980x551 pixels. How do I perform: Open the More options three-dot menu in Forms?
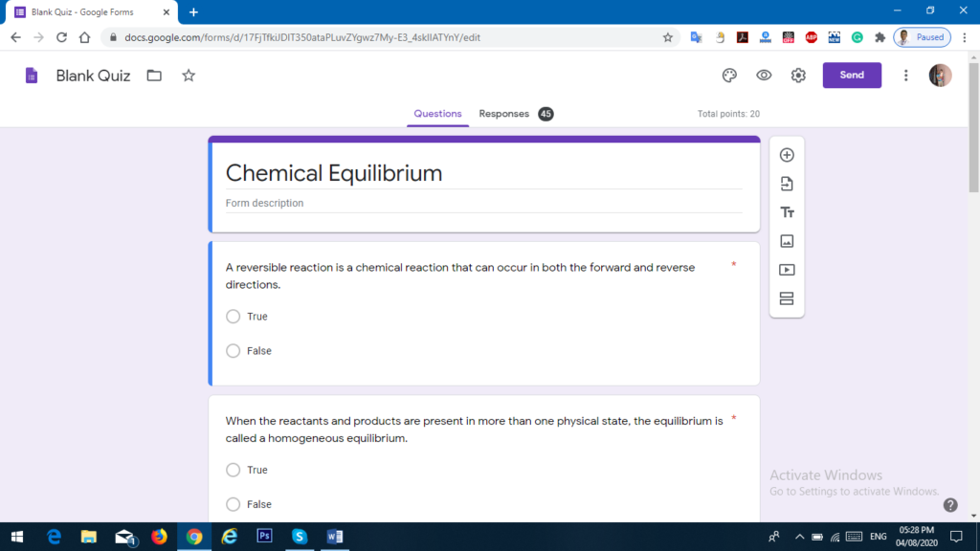click(x=905, y=75)
